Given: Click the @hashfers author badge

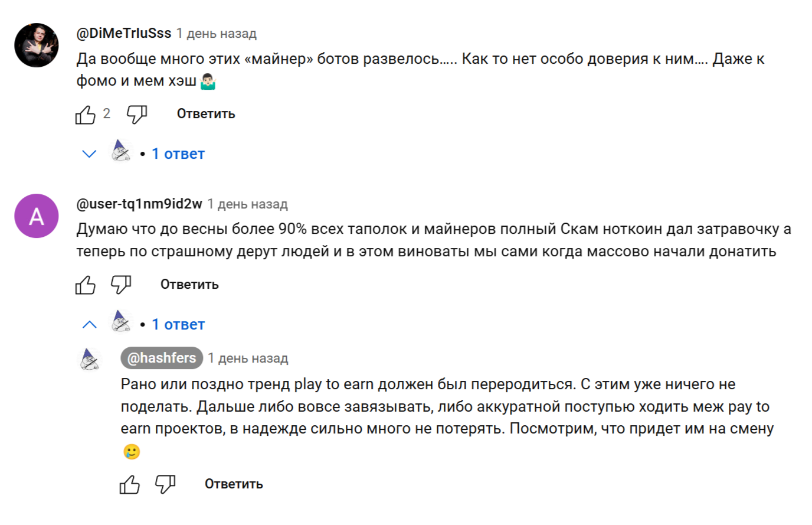Looking at the screenshot, I should click(x=162, y=358).
